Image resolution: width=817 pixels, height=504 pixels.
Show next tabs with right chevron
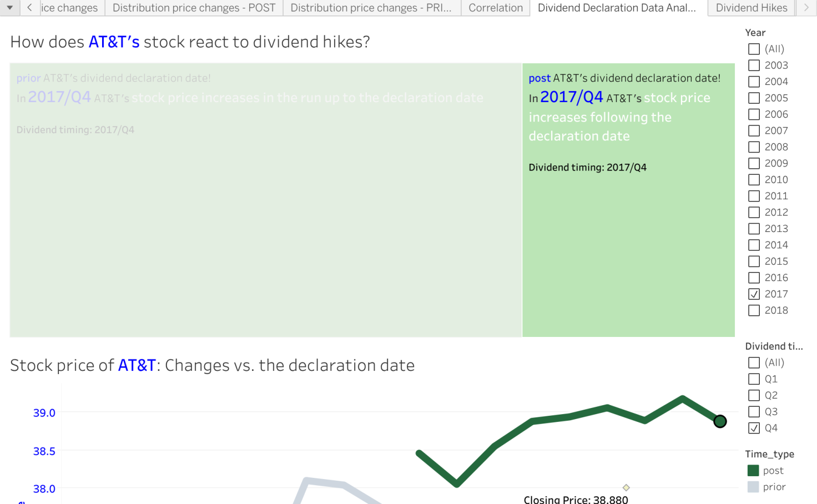(x=806, y=8)
